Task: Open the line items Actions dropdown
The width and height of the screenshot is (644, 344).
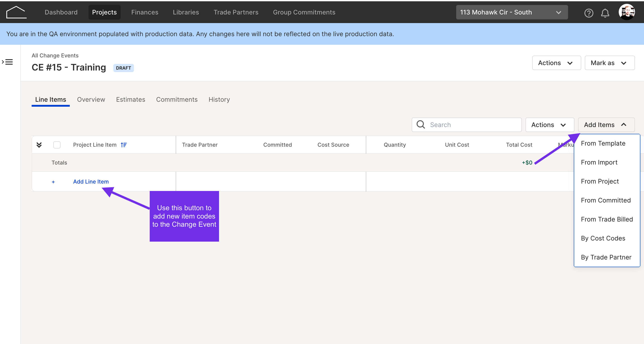Action: 550,125
